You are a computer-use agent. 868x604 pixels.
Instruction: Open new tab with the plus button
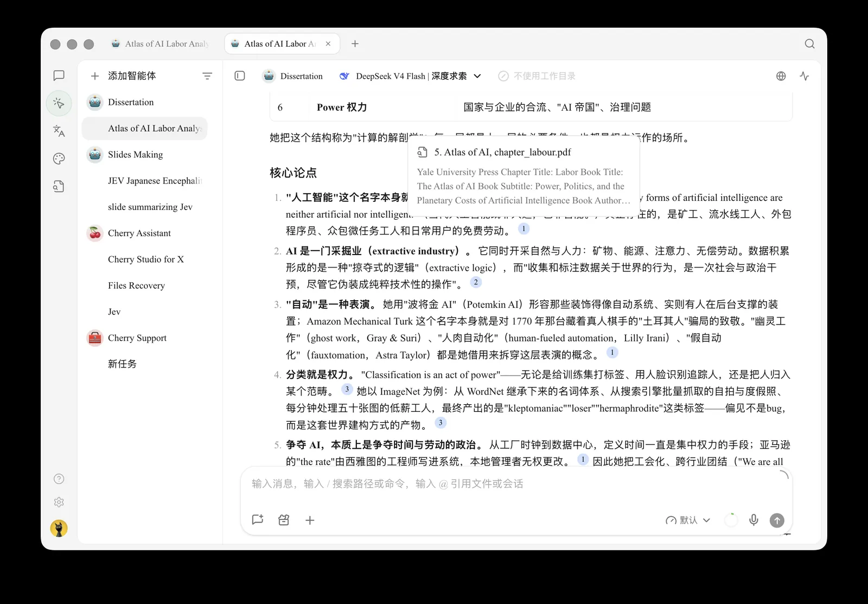tap(355, 44)
